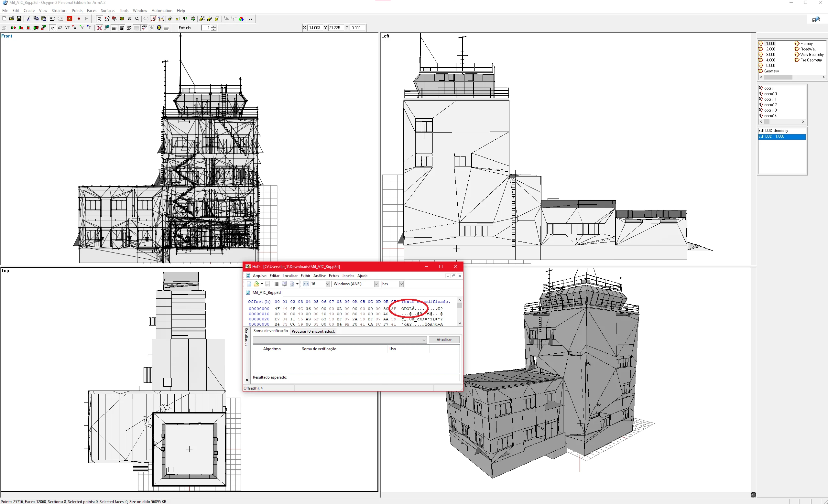Open the dropdown arrow beside HxD open icon
The width and height of the screenshot is (828, 504).
pos(262,284)
